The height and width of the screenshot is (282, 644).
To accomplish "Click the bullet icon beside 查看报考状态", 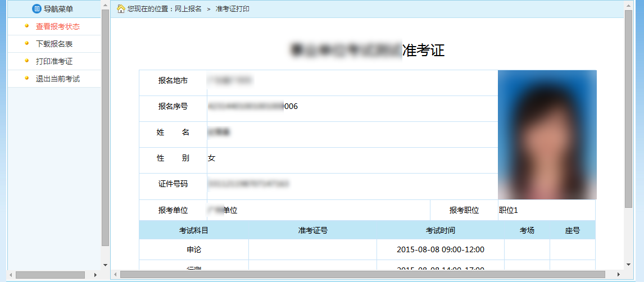I will point(26,26).
